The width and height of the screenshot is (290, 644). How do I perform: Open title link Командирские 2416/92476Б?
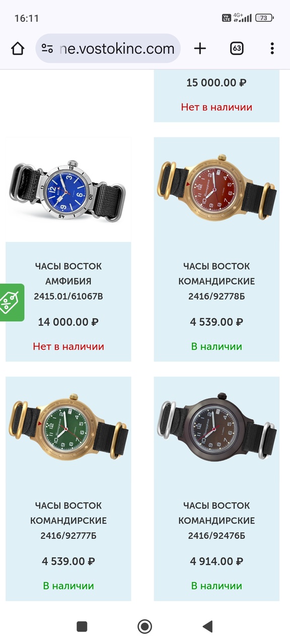216,521
